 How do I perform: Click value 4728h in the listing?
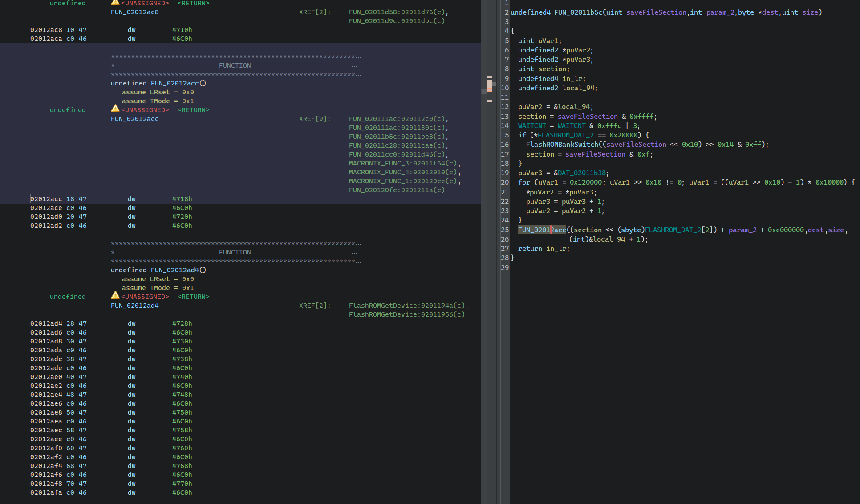182,323
